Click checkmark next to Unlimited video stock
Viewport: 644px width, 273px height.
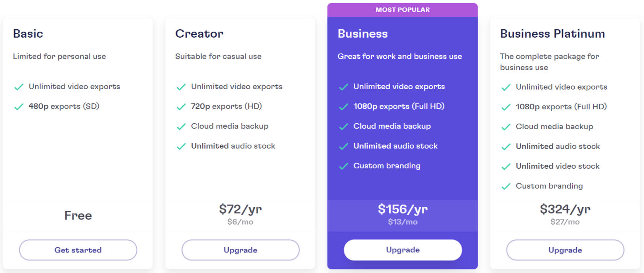(x=506, y=167)
